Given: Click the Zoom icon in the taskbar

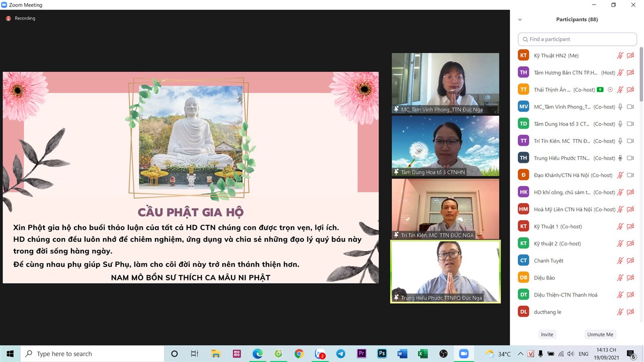Looking at the screenshot, I should [x=463, y=354].
